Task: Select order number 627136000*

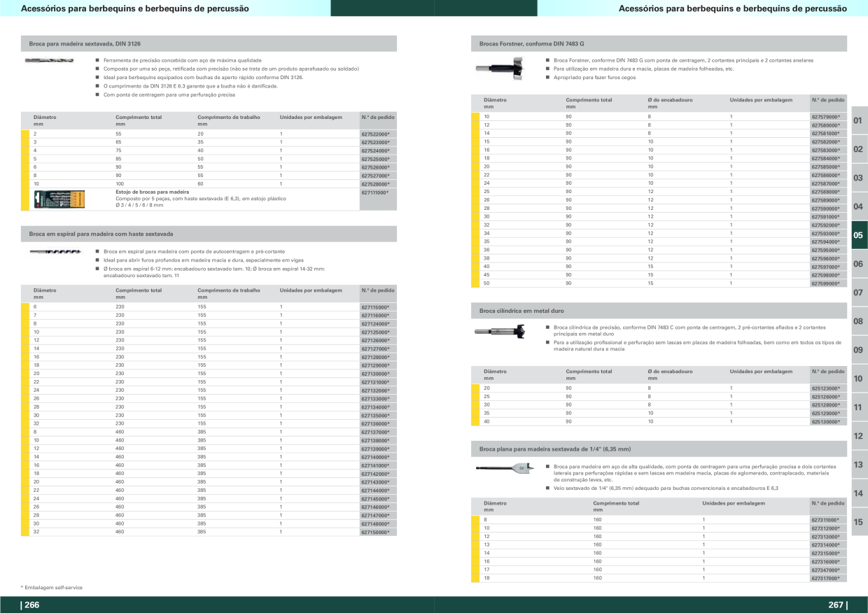Action: 375,424
